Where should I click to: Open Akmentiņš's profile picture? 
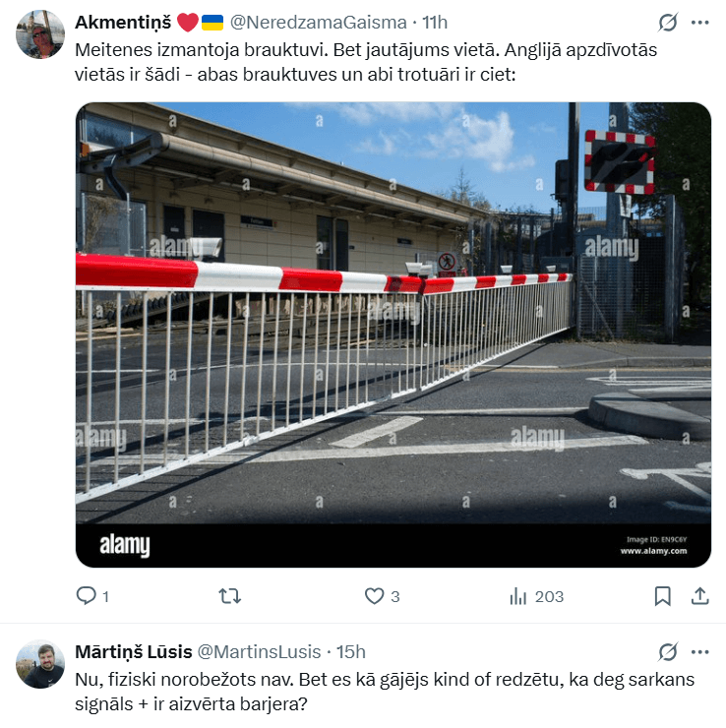(x=40, y=34)
